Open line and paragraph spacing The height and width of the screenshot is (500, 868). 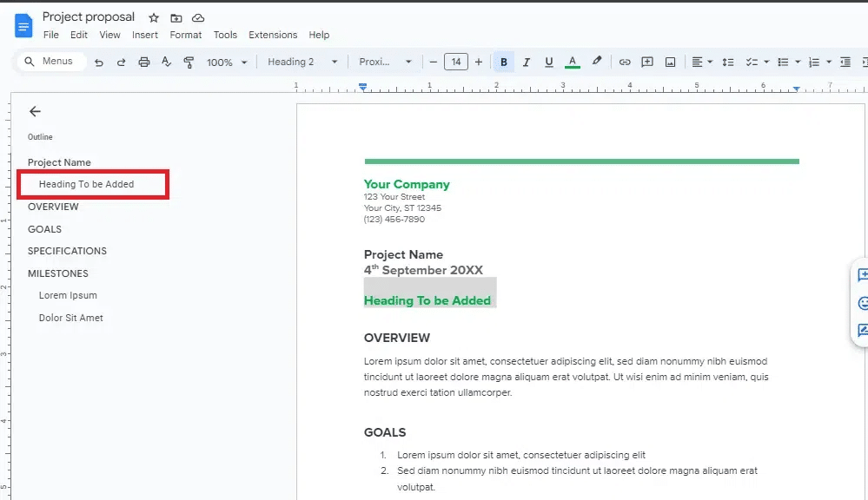pyautogui.click(x=728, y=62)
